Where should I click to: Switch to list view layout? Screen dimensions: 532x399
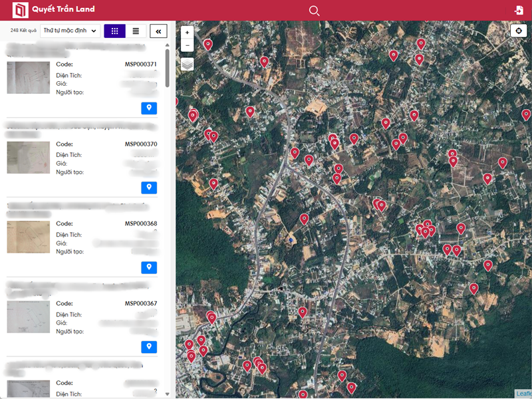(x=136, y=31)
